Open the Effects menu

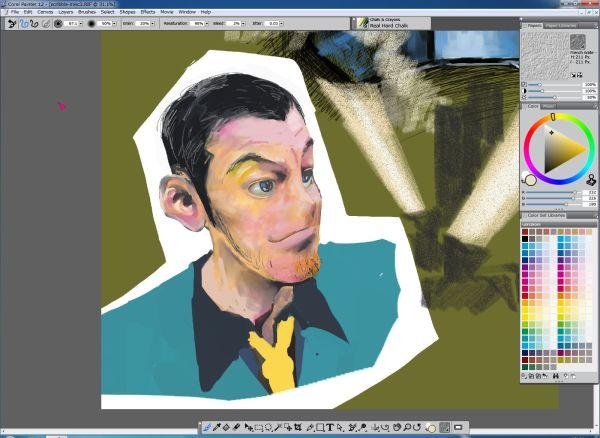click(147, 11)
